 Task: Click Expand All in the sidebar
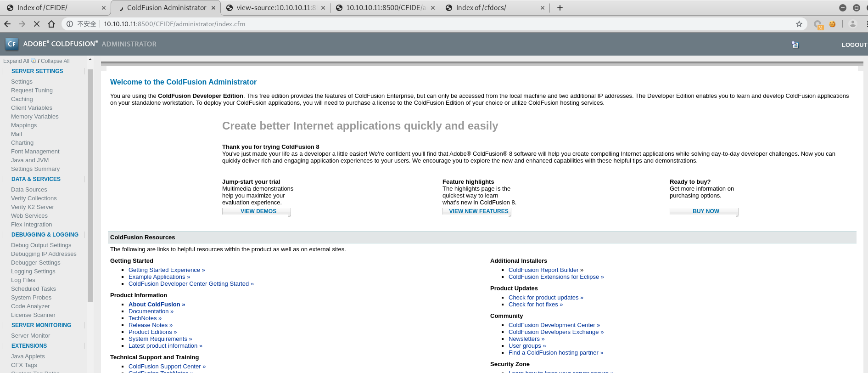16,61
